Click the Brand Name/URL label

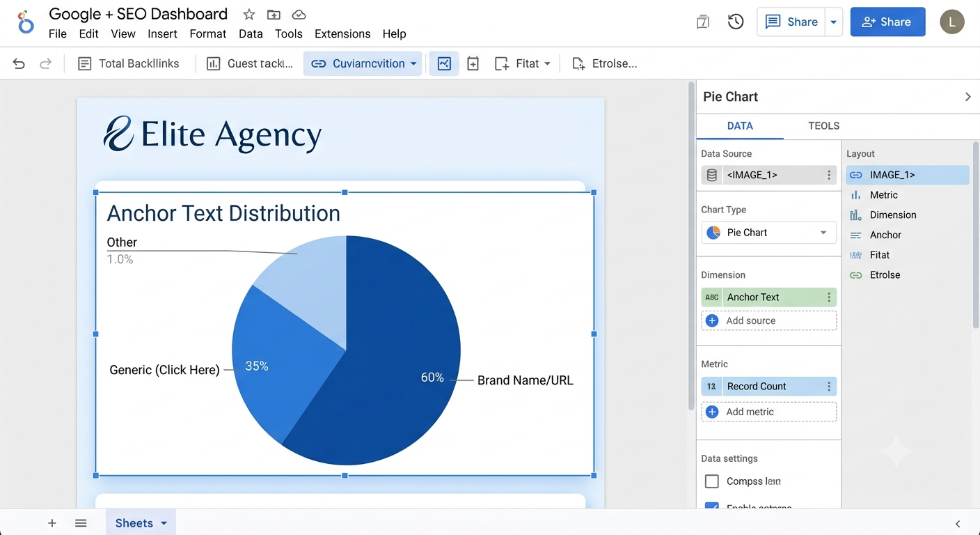[x=525, y=380]
